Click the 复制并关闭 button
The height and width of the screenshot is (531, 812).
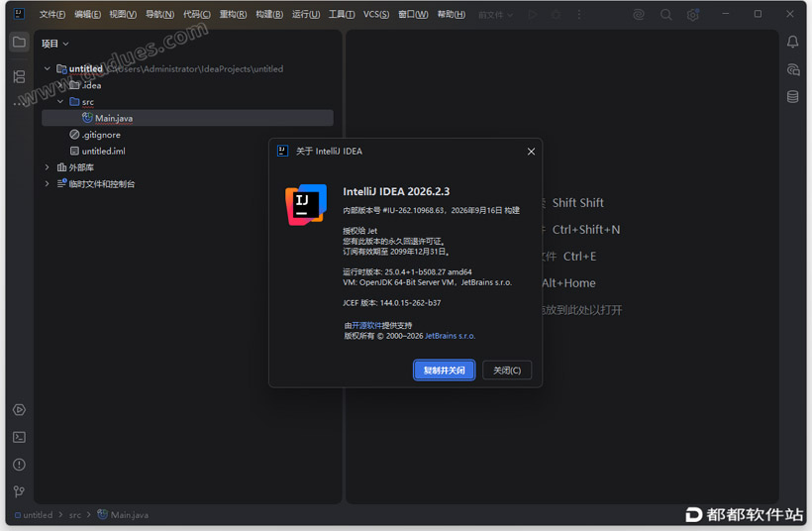click(445, 371)
